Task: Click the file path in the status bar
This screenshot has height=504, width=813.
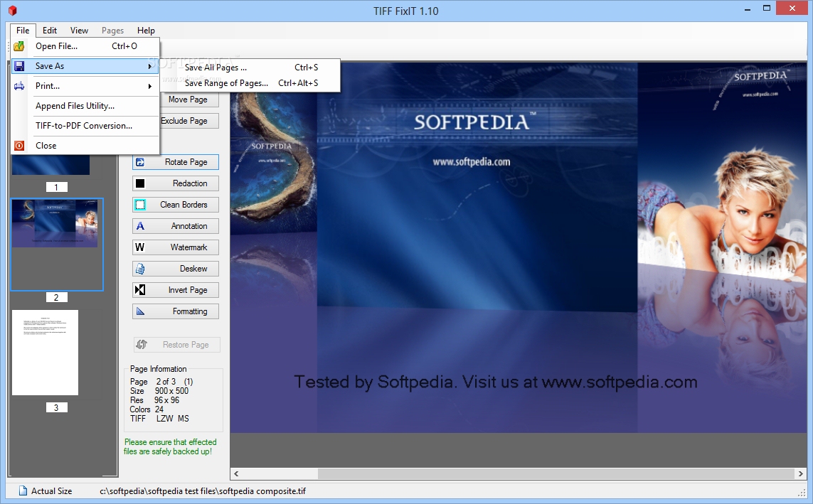Action: click(203, 491)
